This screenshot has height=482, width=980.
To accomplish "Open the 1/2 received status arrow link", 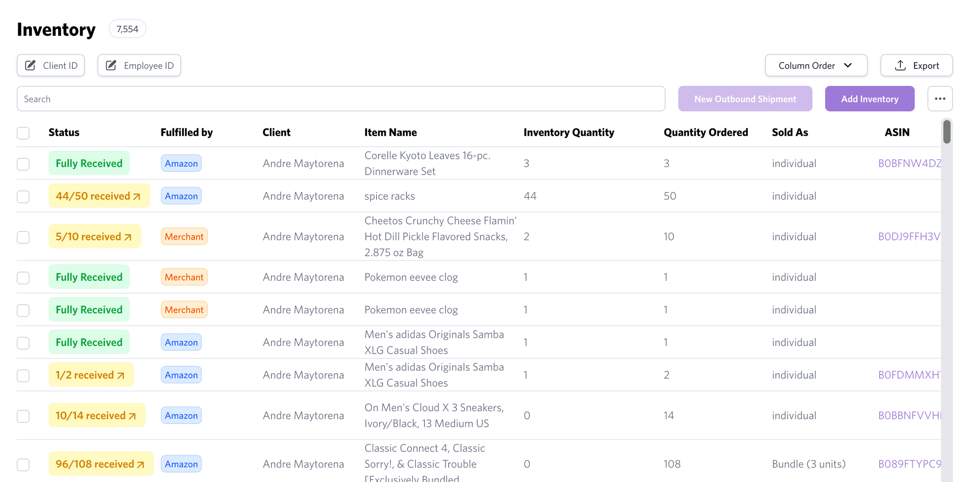I will pyautogui.click(x=120, y=376).
